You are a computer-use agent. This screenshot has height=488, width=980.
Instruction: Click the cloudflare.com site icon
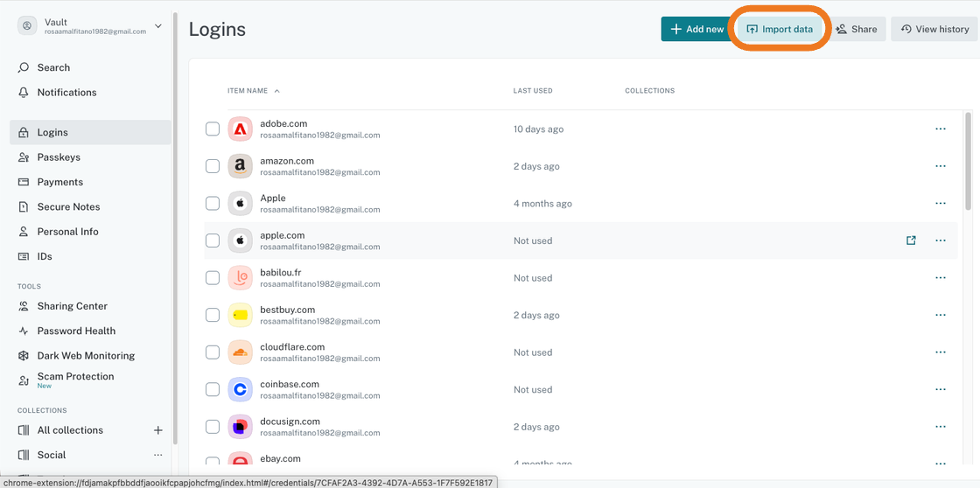click(x=240, y=352)
